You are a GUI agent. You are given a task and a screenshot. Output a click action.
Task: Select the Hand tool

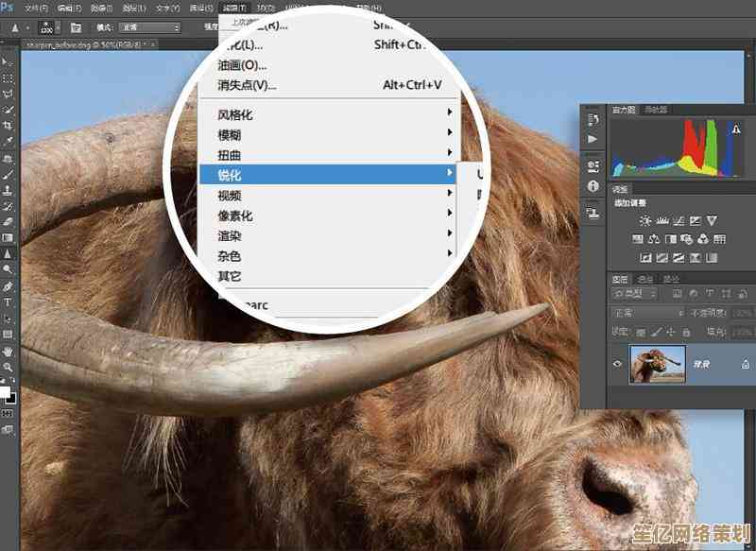tap(8, 351)
